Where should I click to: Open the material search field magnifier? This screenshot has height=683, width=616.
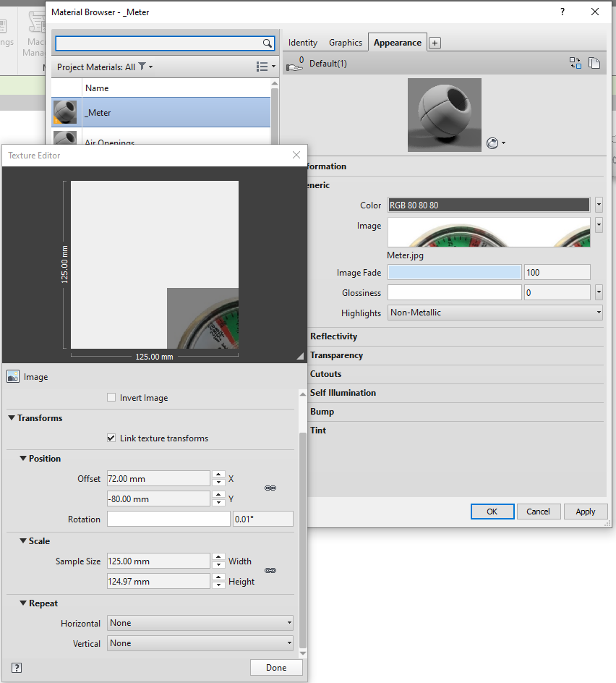268,43
